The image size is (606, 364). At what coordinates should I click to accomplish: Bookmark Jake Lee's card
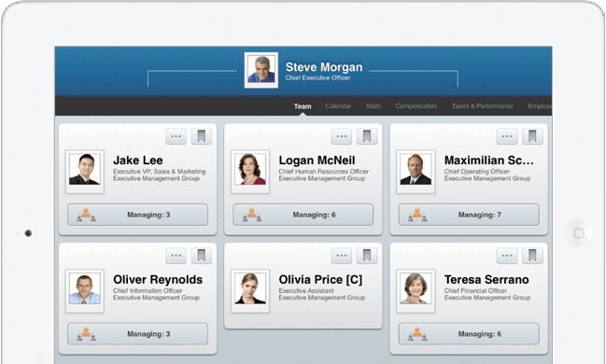click(x=202, y=136)
